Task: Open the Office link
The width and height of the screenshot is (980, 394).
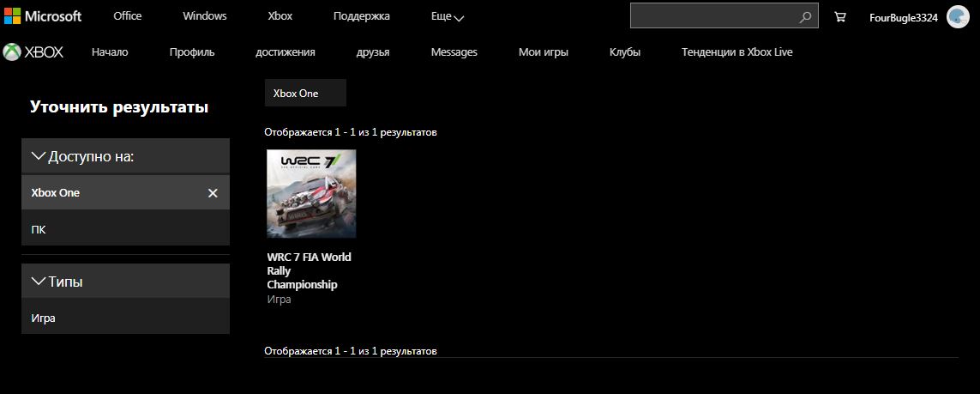Action: [128, 16]
